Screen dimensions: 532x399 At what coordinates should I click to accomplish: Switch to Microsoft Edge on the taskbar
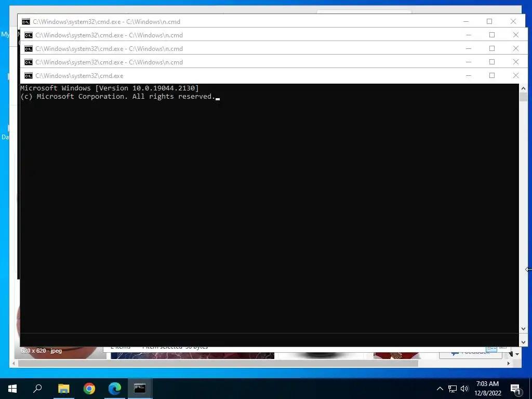click(x=115, y=389)
